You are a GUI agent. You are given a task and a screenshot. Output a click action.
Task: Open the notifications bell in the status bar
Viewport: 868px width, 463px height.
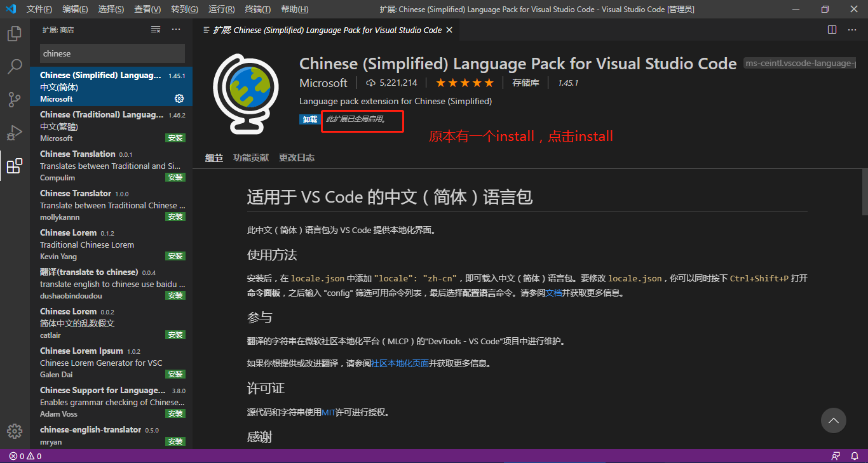[855, 454]
